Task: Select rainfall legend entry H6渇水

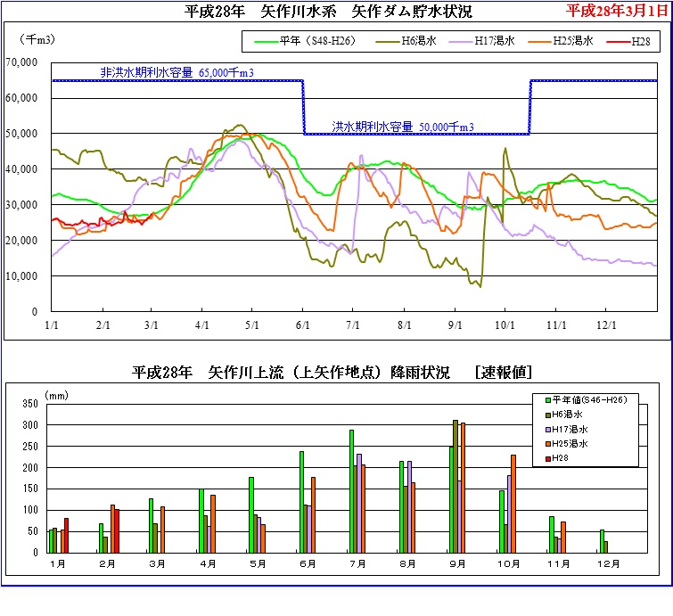Action: pos(564,415)
